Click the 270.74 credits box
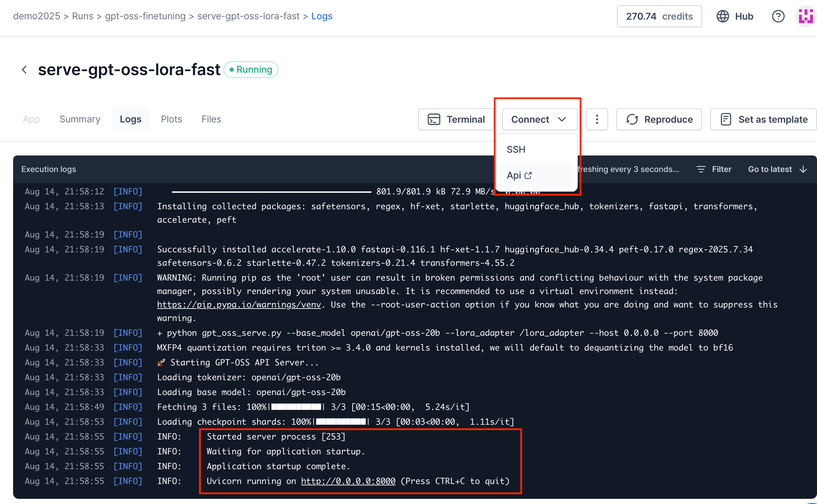817x504 pixels. tap(659, 16)
